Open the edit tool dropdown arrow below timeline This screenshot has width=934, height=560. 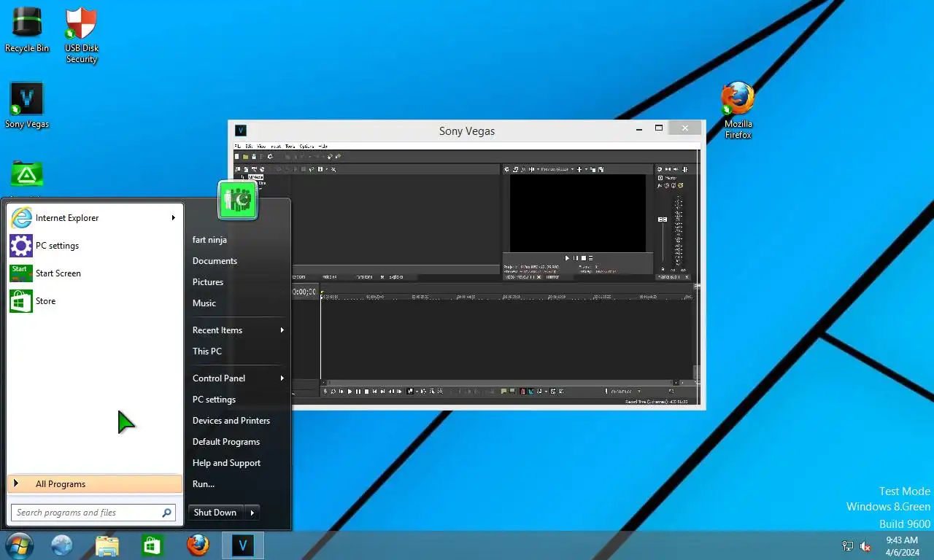click(x=417, y=392)
